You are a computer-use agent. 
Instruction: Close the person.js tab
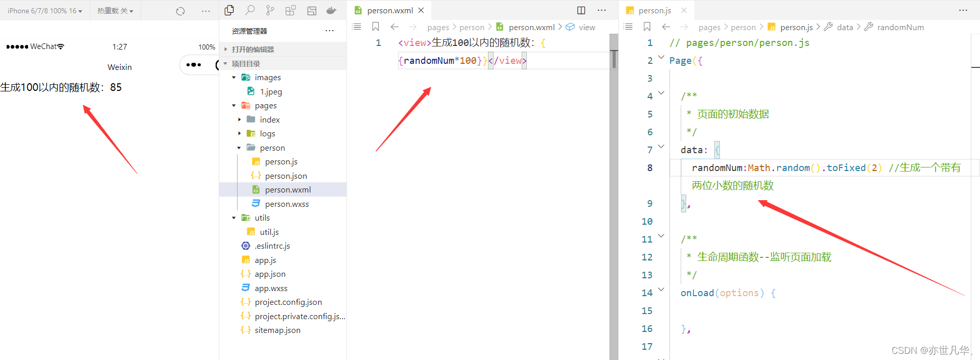(x=684, y=10)
